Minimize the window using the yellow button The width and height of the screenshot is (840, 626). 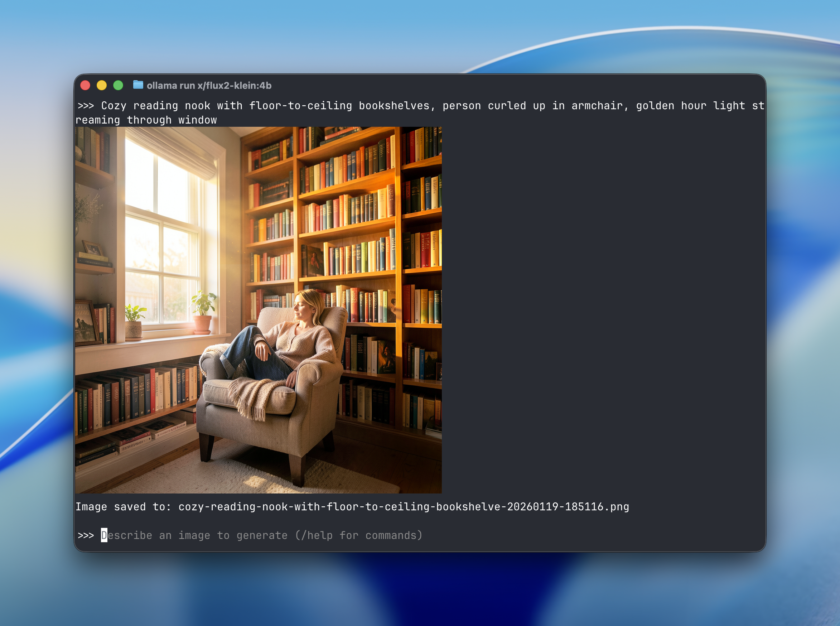coord(102,85)
